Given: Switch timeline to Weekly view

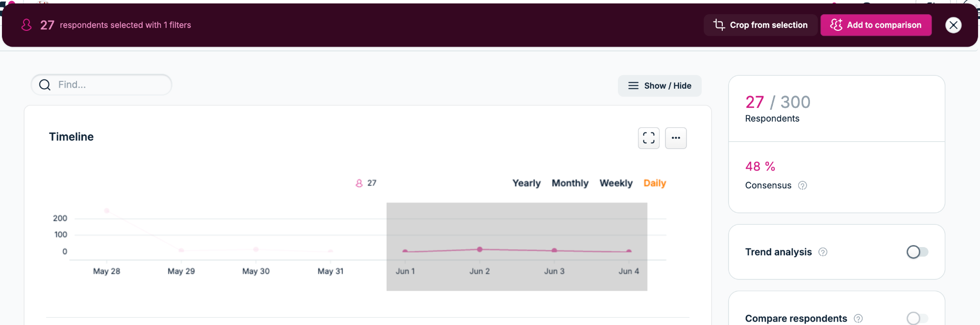Looking at the screenshot, I should (x=616, y=183).
